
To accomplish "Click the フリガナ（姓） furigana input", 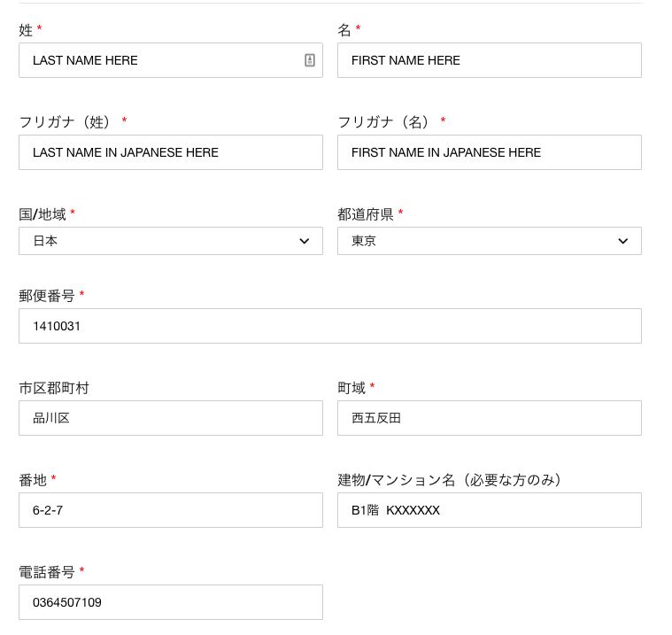I will 171,152.
